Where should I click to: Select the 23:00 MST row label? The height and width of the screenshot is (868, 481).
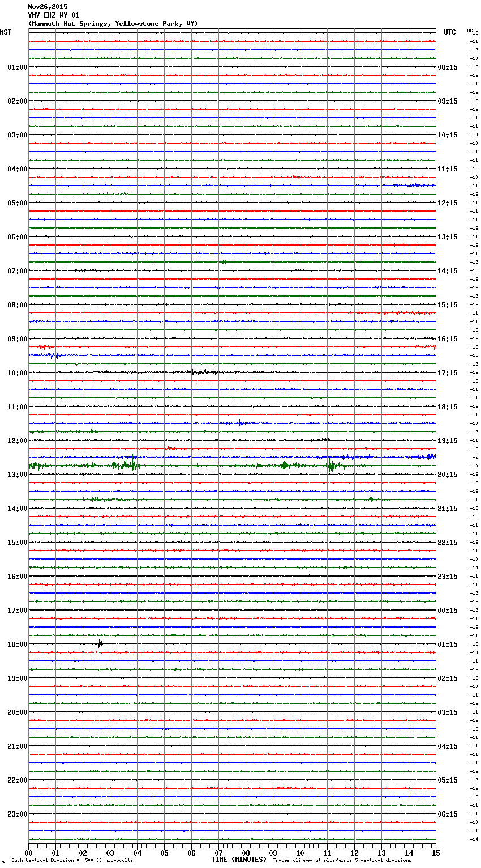click(18, 814)
